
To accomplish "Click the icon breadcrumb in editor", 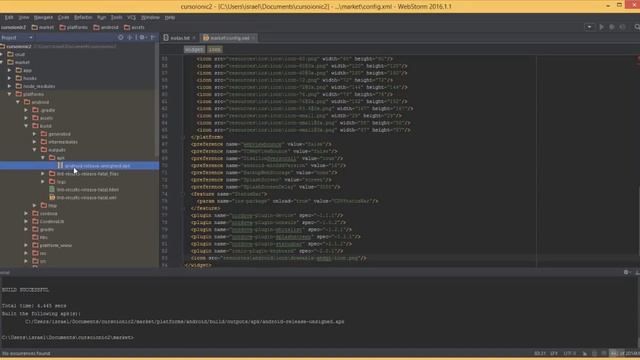I will pos(215,49).
